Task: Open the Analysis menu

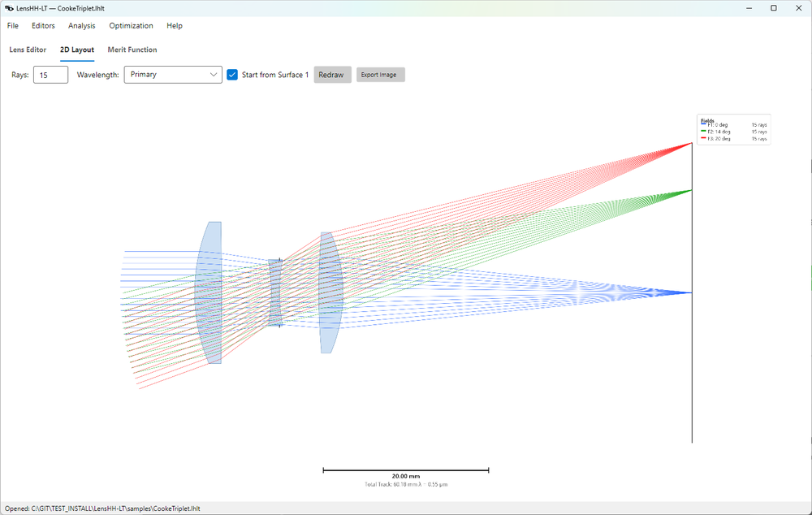Action: 81,25
